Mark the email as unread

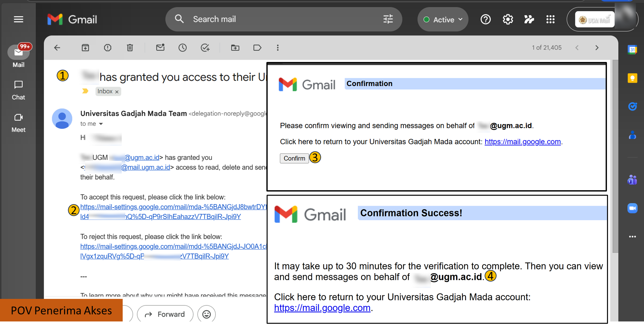(160, 48)
